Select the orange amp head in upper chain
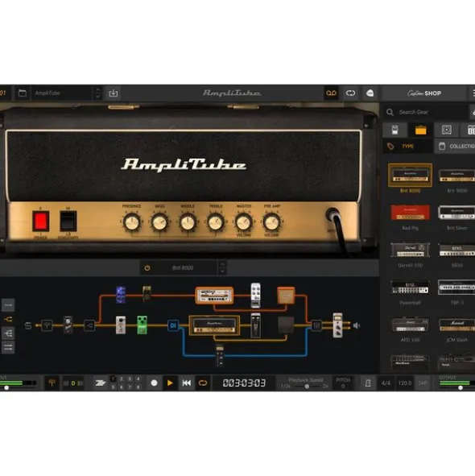Screen dimensions: 475x476 tap(214, 296)
